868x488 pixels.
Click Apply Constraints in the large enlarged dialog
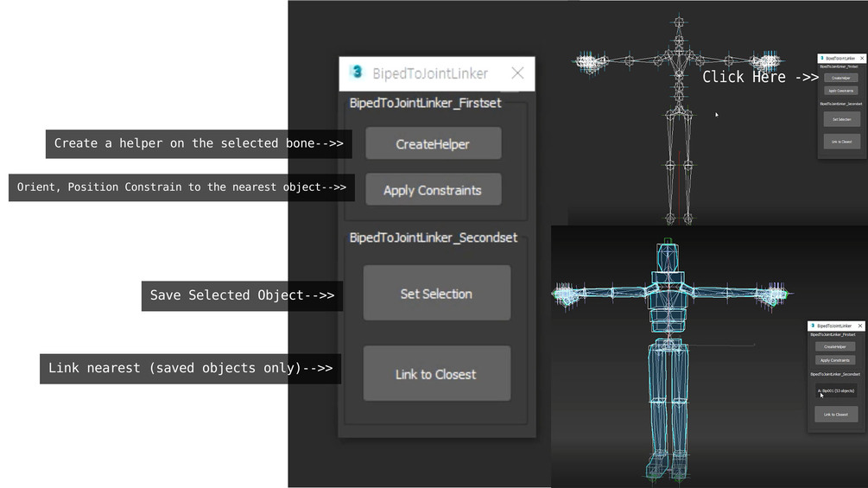(434, 190)
